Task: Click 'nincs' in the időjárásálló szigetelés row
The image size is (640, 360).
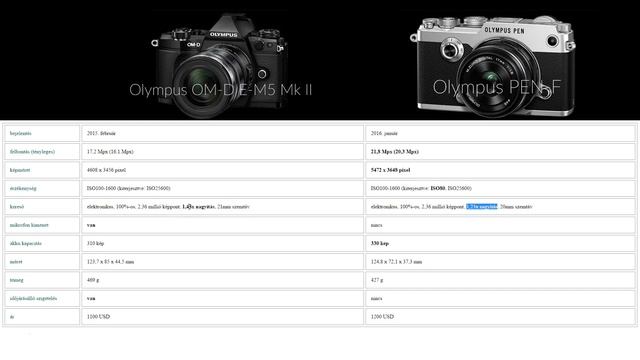Action: (376, 298)
